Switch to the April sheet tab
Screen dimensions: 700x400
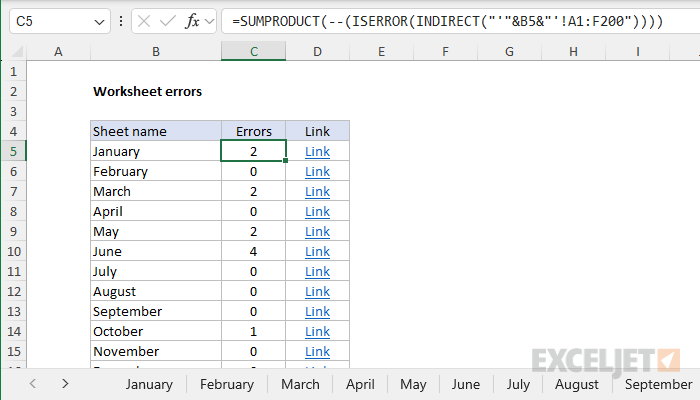click(x=360, y=384)
